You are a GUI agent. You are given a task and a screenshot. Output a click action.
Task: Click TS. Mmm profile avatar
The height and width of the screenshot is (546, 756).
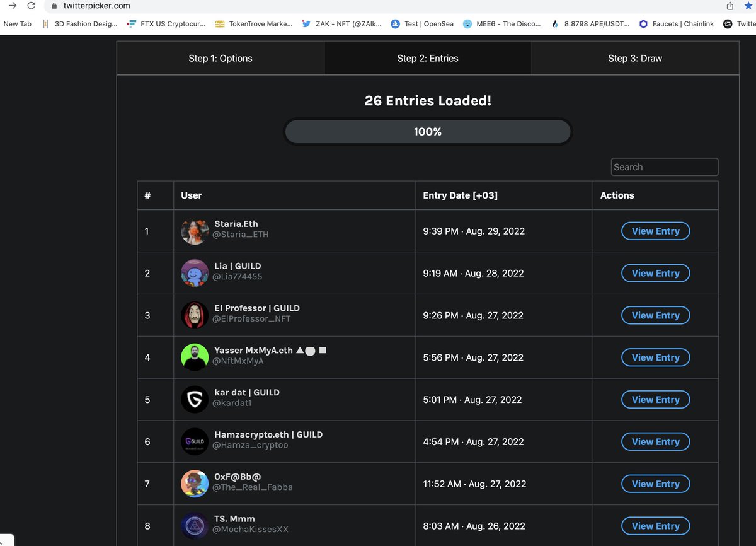click(195, 526)
